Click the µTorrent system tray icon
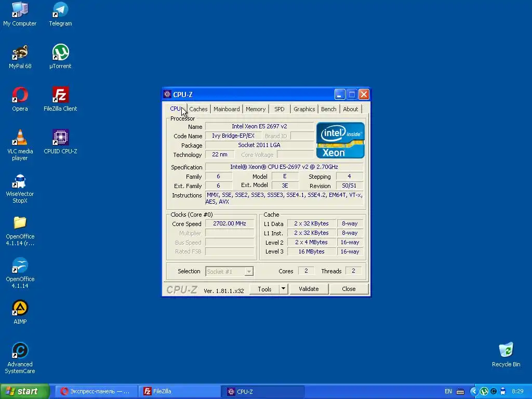This screenshot has width=532, height=399. 484,391
